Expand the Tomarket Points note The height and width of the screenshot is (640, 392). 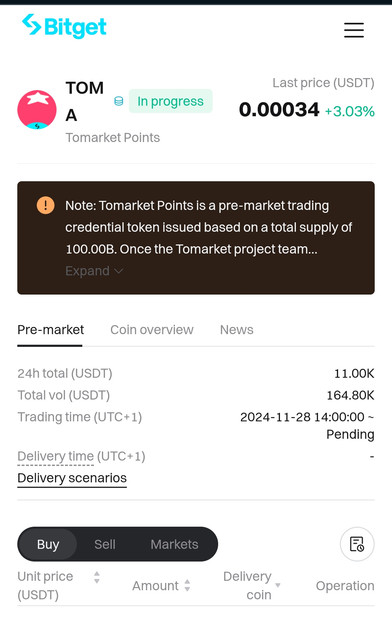(x=94, y=271)
